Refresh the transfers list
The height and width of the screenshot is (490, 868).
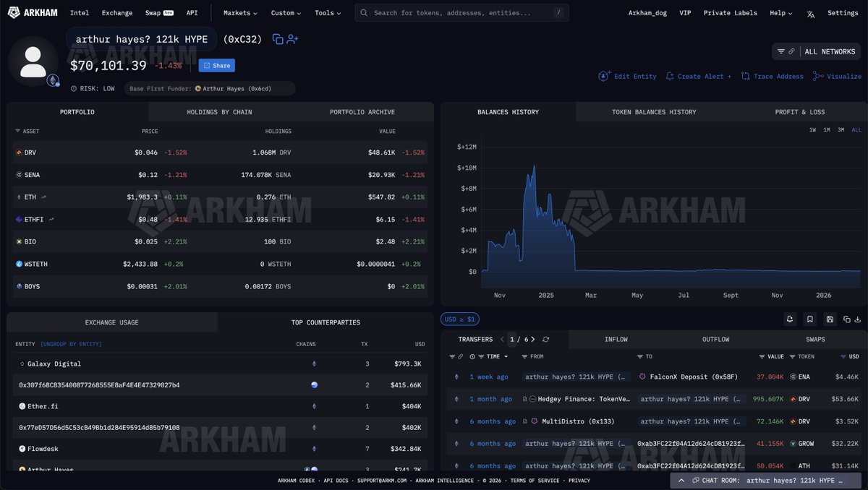tap(546, 340)
